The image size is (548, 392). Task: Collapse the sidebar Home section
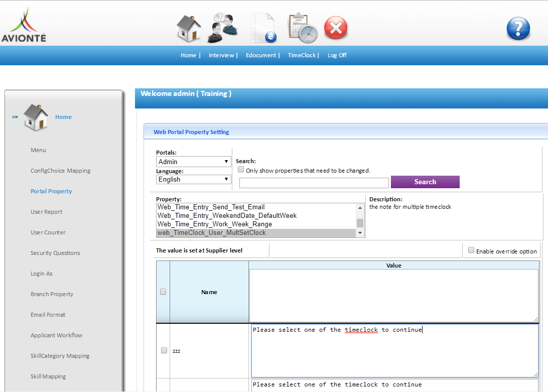15,117
